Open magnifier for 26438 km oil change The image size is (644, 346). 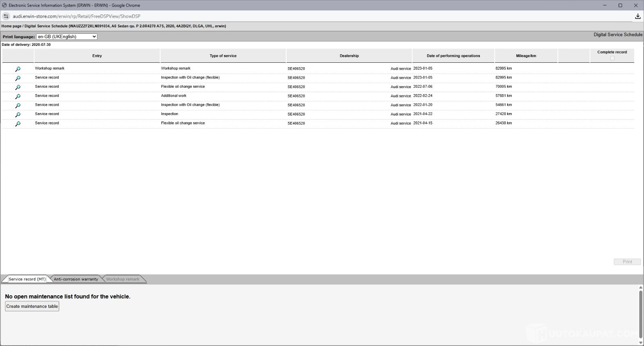(x=18, y=124)
